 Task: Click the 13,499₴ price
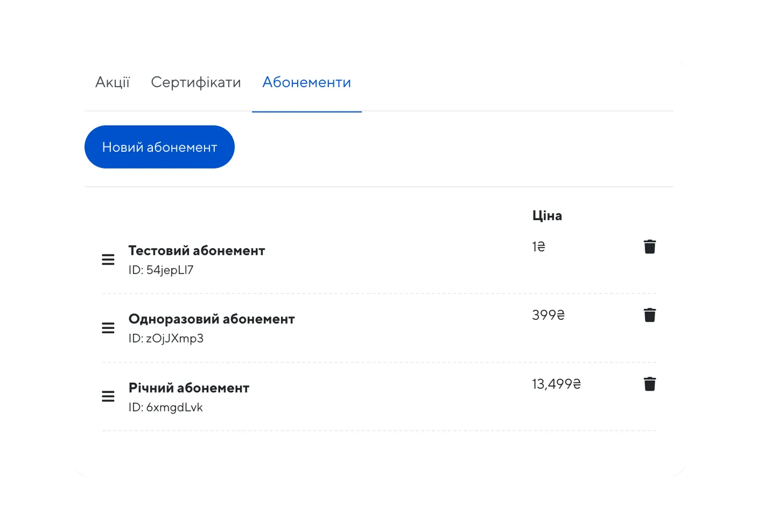coord(556,384)
